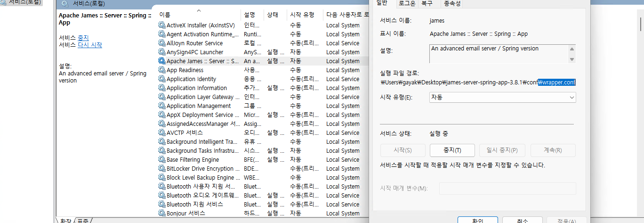Viewport: 644px width, 223px height.
Task: Open the 표준 tab below the services list
Action: coord(83,220)
